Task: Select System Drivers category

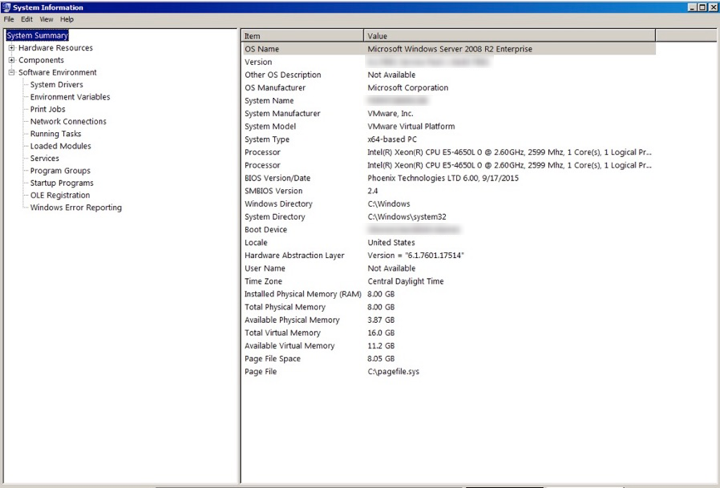Action: [56, 85]
